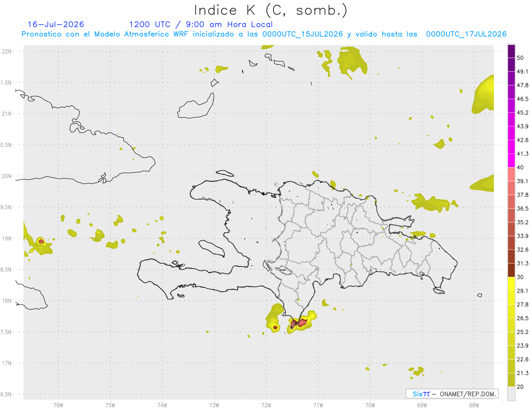Click the "37.8" color scale label
Screen dimensions: 532x411
click(x=523, y=195)
